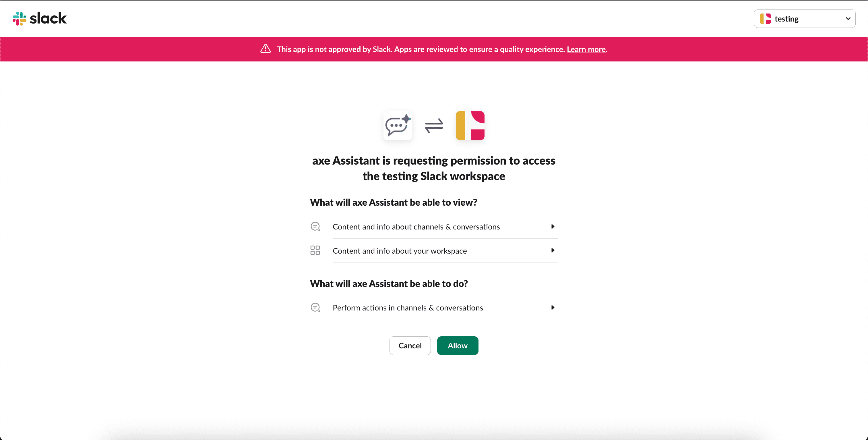Click the axe Assistant chat bubble app icon

pos(398,126)
